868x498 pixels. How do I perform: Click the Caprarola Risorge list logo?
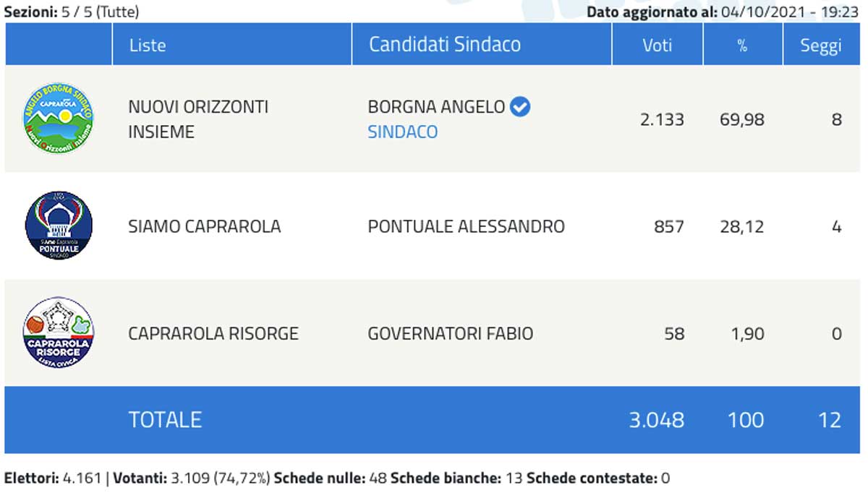pos(59,332)
